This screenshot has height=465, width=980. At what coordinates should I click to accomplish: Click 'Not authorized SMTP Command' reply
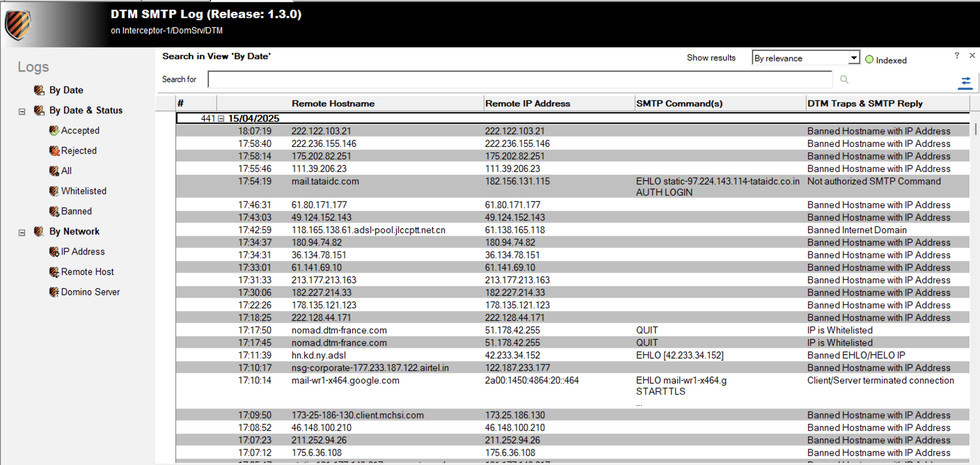tap(874, 181)
